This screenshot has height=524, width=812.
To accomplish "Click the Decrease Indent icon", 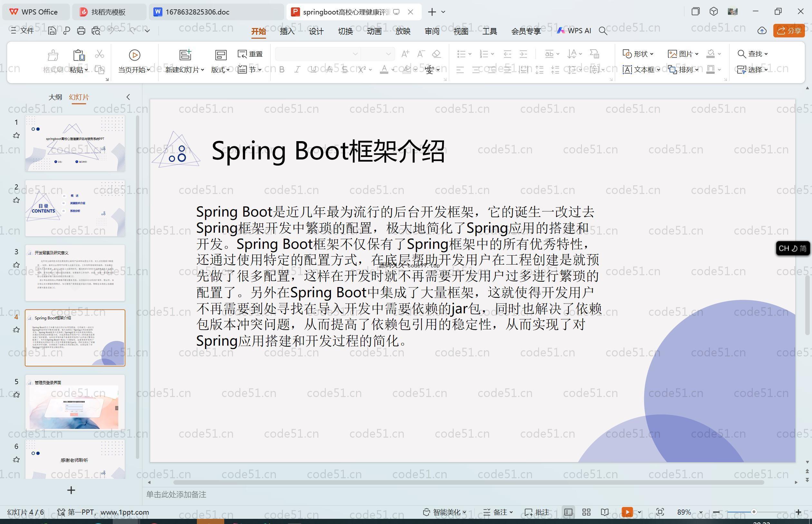I will 507,54.
